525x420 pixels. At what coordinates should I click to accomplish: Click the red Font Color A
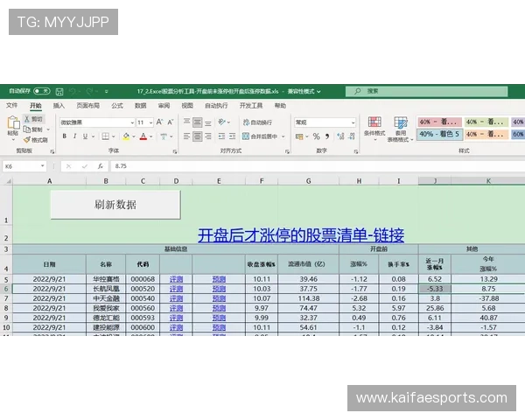click(x=143, y=136)
